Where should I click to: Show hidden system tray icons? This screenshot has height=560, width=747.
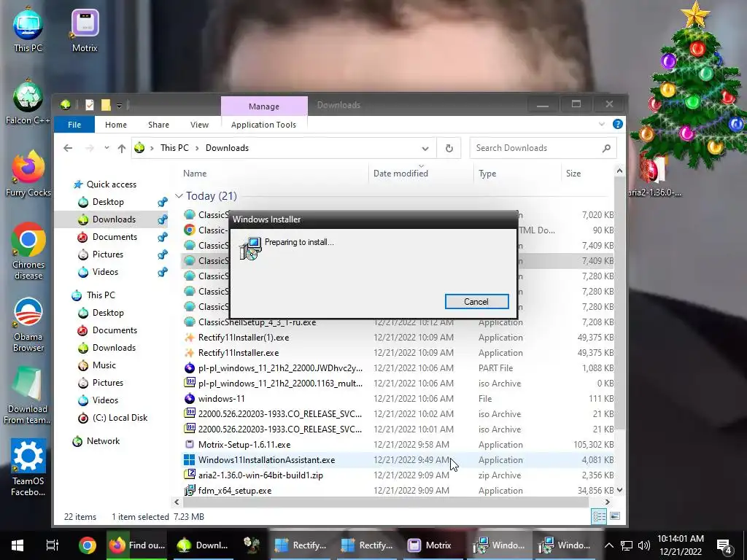609,545
